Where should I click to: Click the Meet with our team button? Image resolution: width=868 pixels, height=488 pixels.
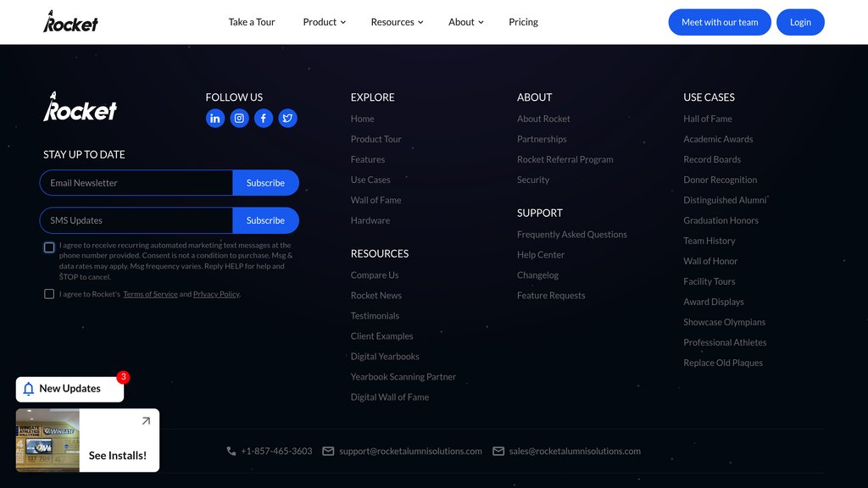720,22
